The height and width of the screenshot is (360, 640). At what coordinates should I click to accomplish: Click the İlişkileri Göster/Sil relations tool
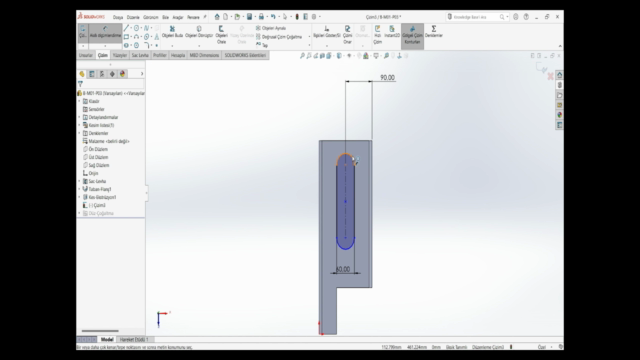[327, 32]
